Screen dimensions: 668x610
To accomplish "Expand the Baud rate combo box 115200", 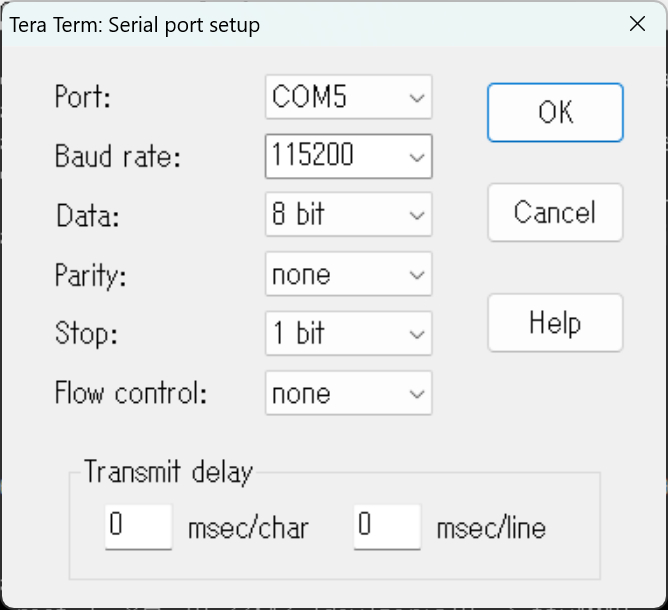I will click(348, 156).
